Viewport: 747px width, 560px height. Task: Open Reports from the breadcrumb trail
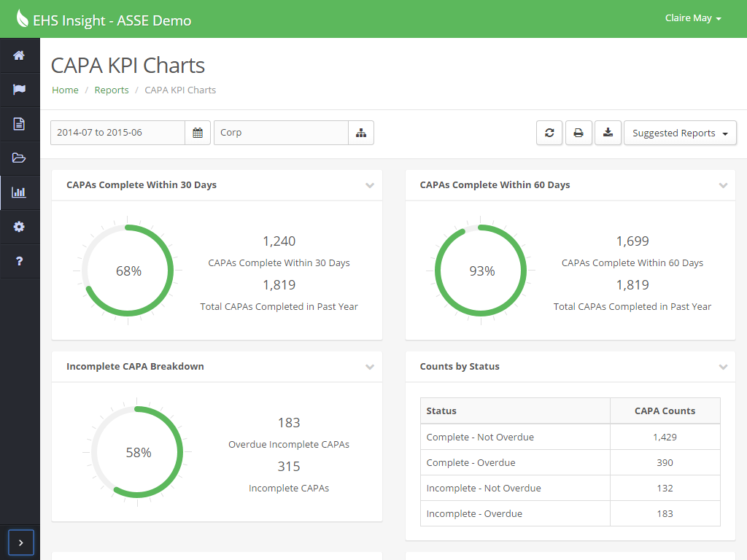tap(111, 90)
